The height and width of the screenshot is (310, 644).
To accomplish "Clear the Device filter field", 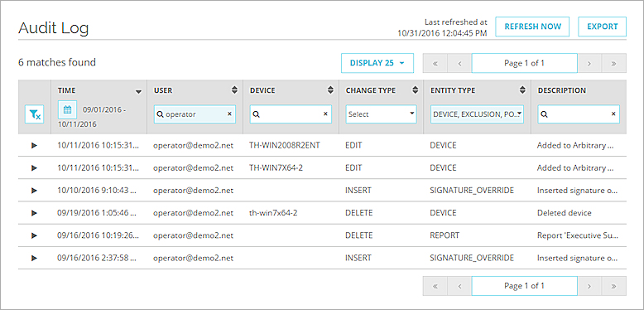I will 325,114.
